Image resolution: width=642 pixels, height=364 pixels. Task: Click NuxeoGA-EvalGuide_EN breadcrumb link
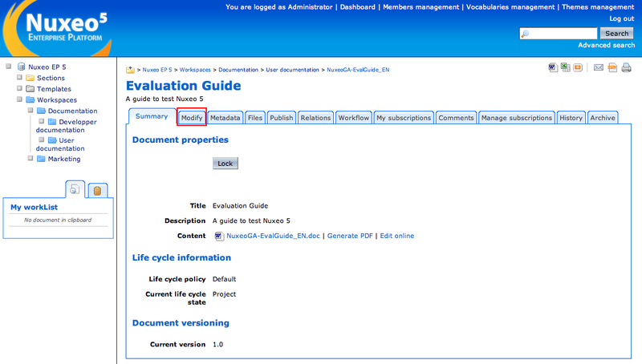pos(358,70)
